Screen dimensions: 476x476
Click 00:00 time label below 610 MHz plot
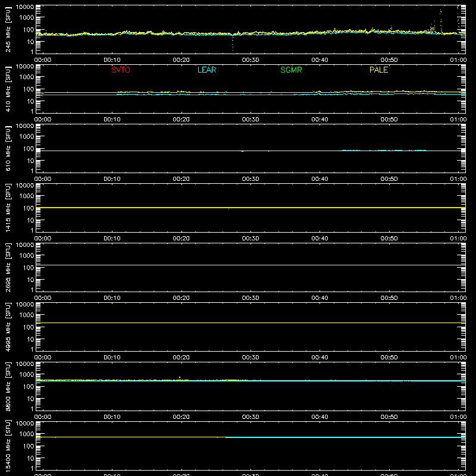(43, 179)
